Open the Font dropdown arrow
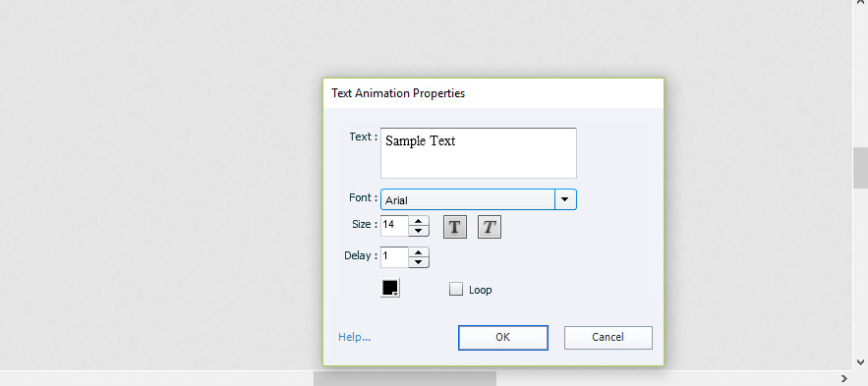Image resolution: width=868 pixels, height=386 pixels. coord(565,199)
